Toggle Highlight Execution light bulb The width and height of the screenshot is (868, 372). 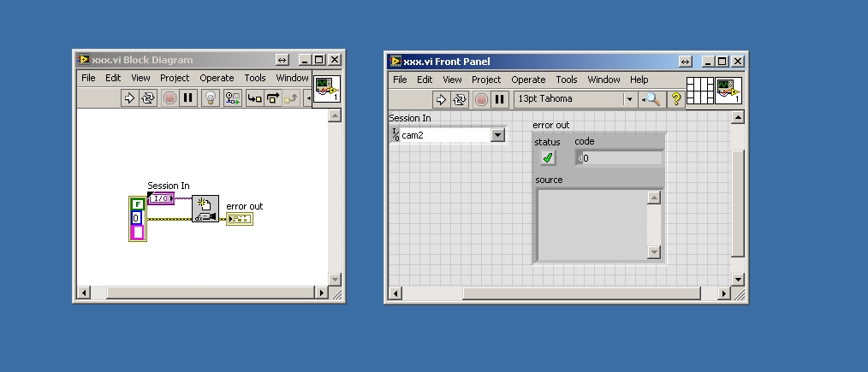click(211, 98)
